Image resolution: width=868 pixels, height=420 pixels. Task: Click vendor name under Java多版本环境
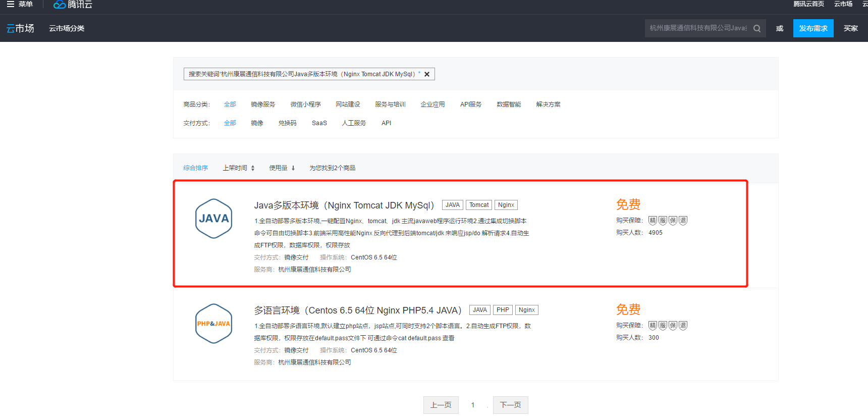pyautogui.click(x=314, y=270)
